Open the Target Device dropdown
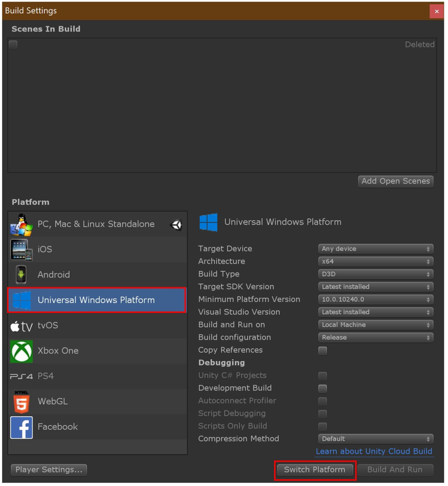The width and height of the screenshot is (448, 486). 375,249
